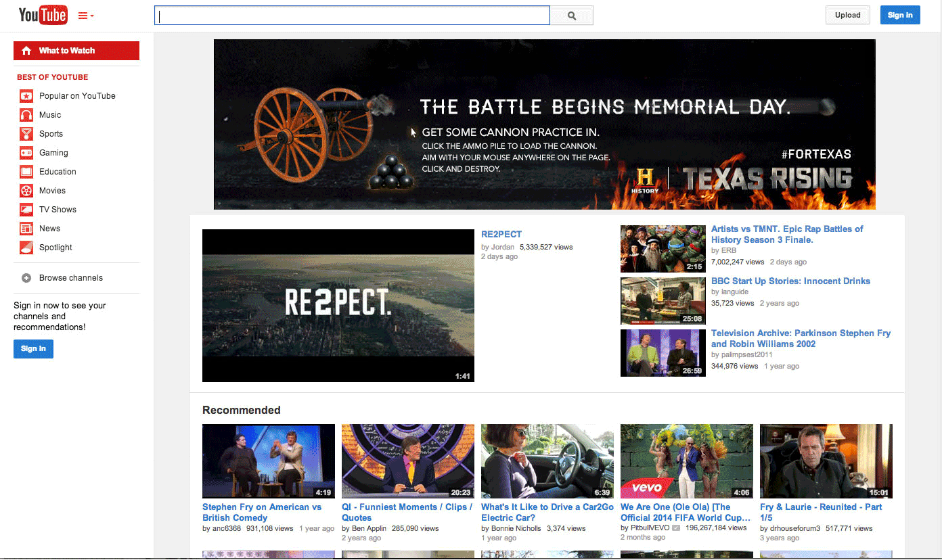Click Browse channels link
This screenshot has width=942, height=560.
pyautogui.click(x=71, y=278)
